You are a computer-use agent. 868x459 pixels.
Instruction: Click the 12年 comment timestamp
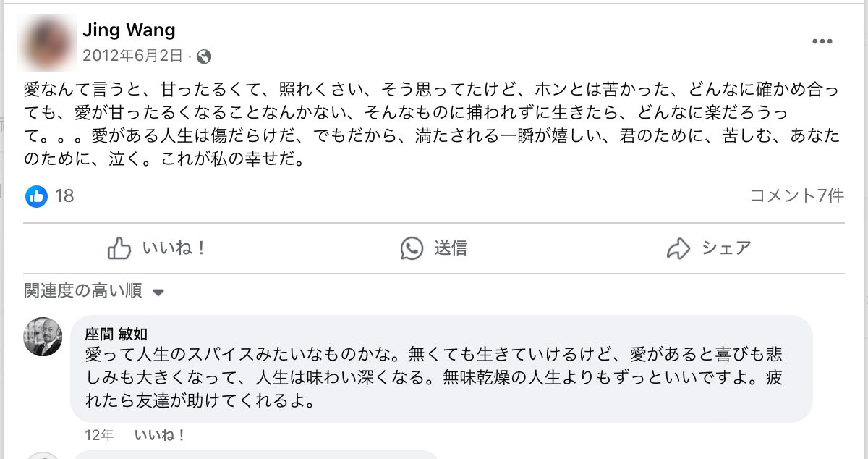tap(98, 435)
